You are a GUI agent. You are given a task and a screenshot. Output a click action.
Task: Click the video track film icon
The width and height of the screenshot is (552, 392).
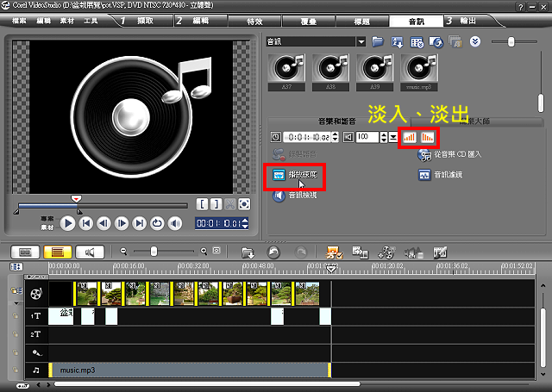(x=36, y=294)
